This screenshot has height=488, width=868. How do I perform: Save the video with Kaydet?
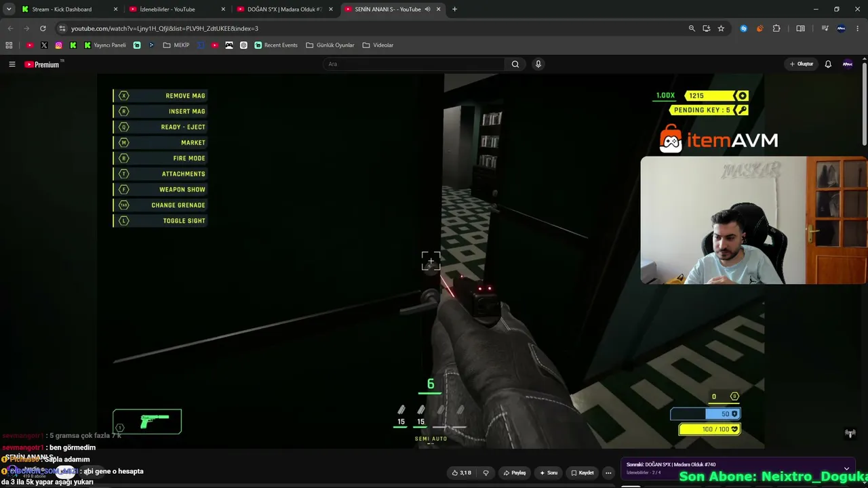pos(583,473)
